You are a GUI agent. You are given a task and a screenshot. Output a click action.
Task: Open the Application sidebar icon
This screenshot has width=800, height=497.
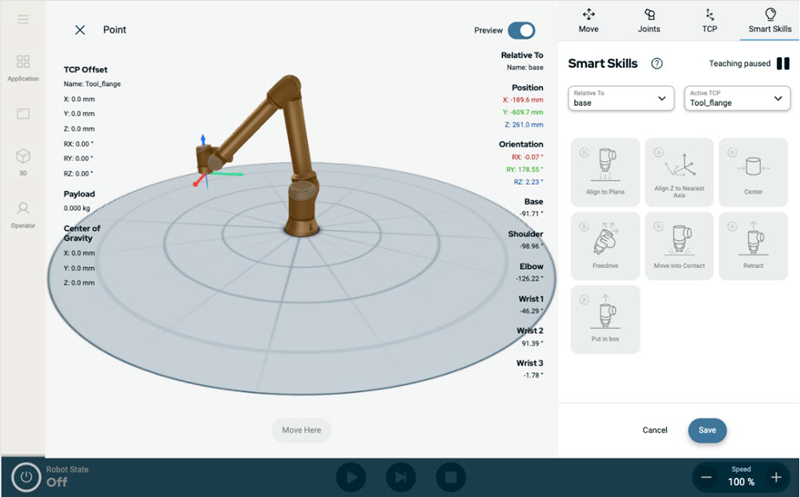coord(22,67)
